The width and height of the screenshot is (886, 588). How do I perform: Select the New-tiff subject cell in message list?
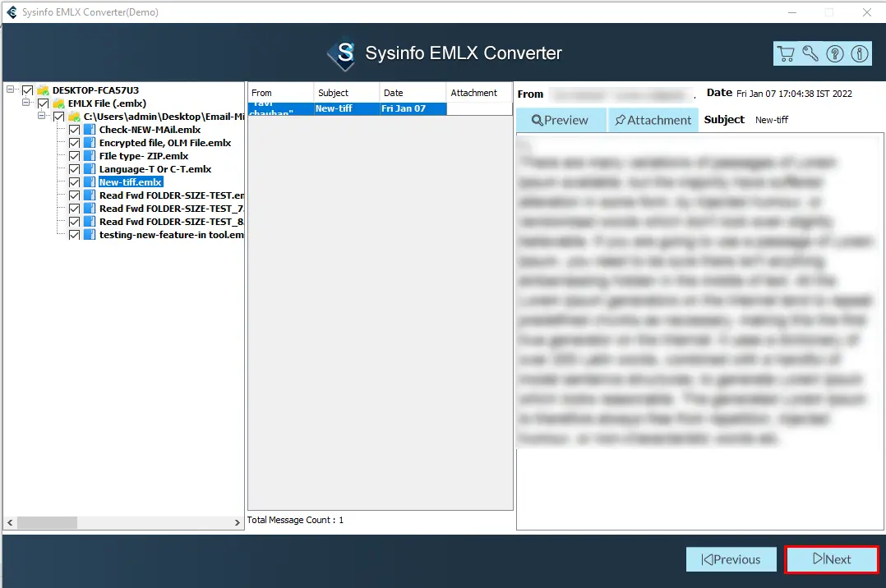click(x=346, y=108)
